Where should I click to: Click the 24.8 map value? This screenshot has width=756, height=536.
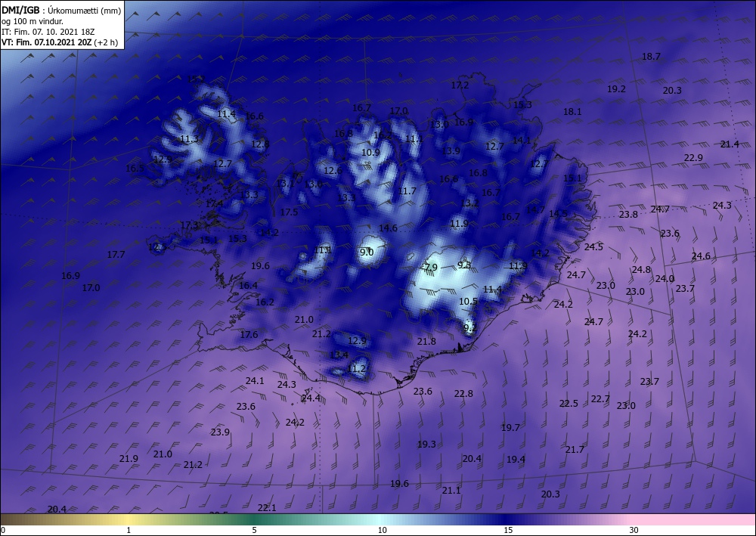click(x=641, y=269)
